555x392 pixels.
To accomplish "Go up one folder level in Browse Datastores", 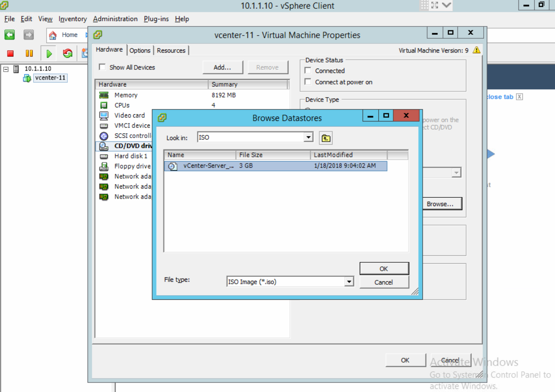I will [325, 138].
